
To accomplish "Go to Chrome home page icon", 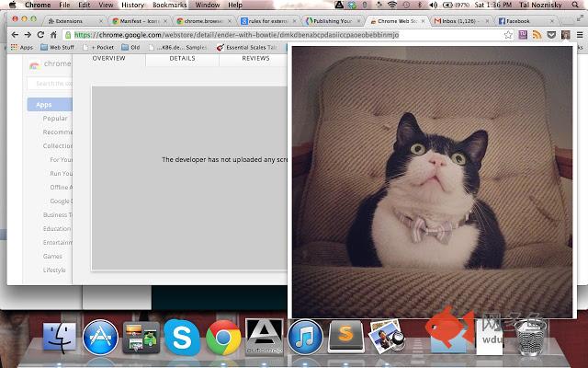I will tap(53, 35).
